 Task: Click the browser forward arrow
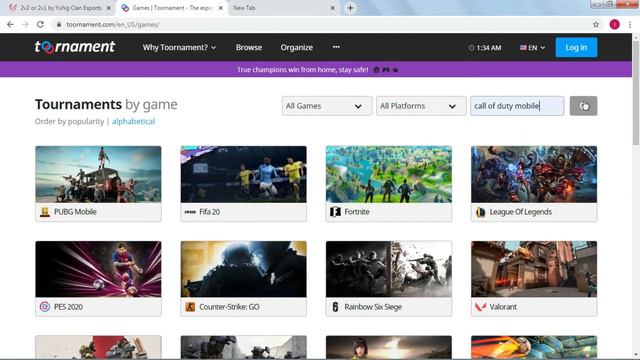25,24
